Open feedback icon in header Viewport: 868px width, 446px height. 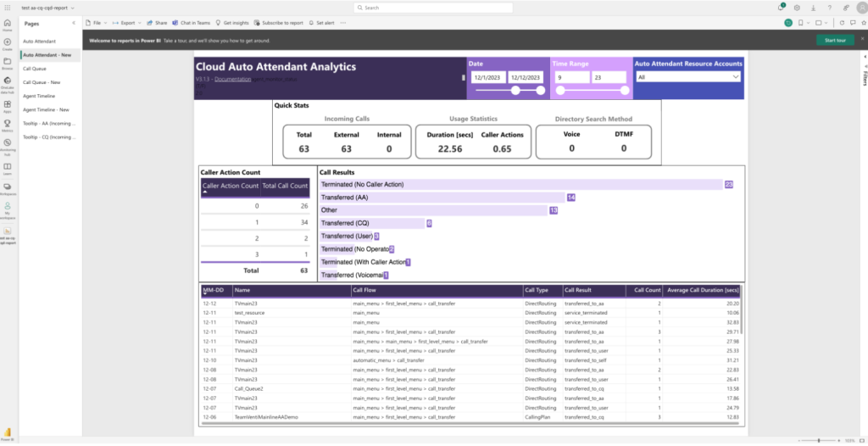846,8
